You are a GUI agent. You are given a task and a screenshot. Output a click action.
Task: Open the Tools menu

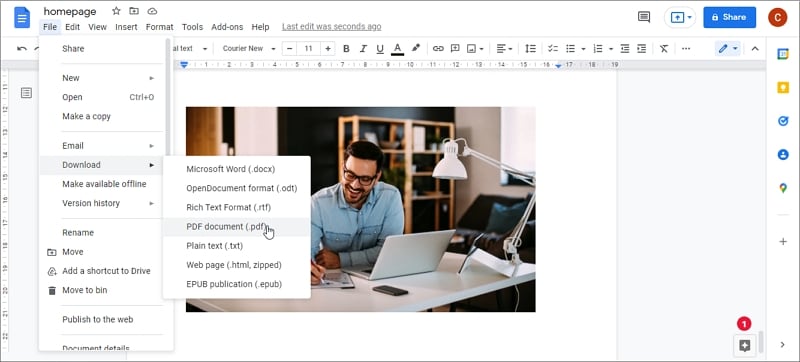(192, 27)
